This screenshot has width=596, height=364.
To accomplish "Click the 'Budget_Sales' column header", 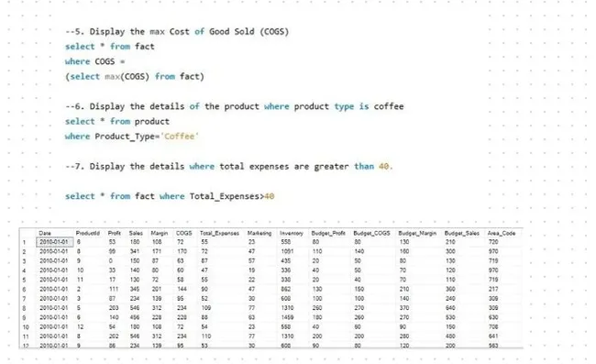I will (462, 233).
